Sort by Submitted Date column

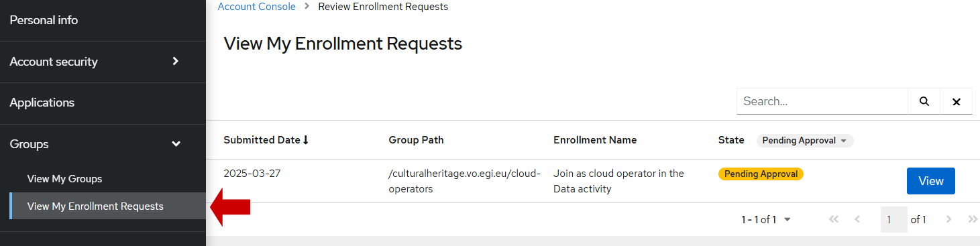click(x=266, y=140)
